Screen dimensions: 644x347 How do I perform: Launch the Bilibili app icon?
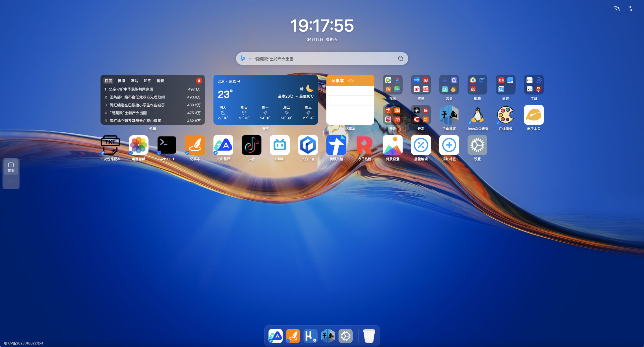[x=280, y=145]
